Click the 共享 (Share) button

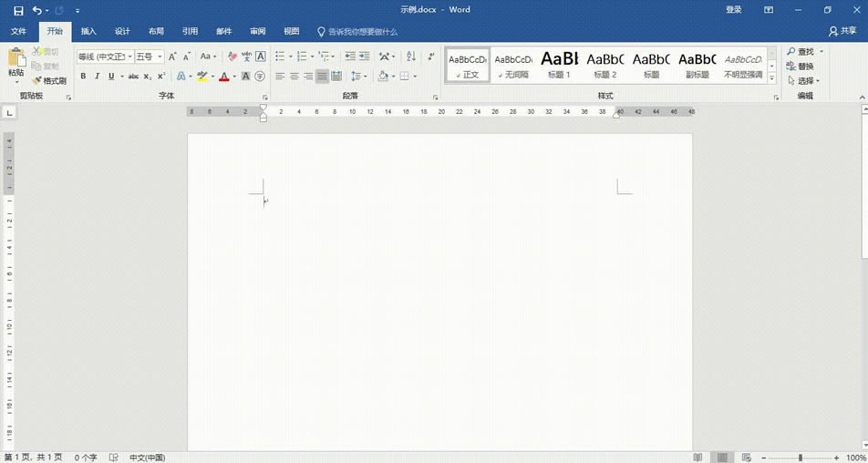click(x=842, y=32)
